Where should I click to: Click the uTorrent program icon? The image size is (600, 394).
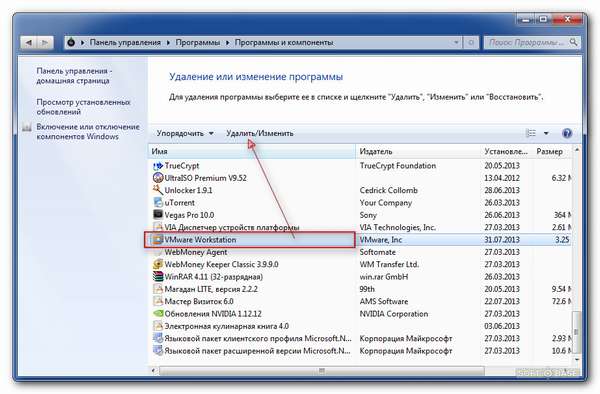pyautogui.click(x=158, y=202)
